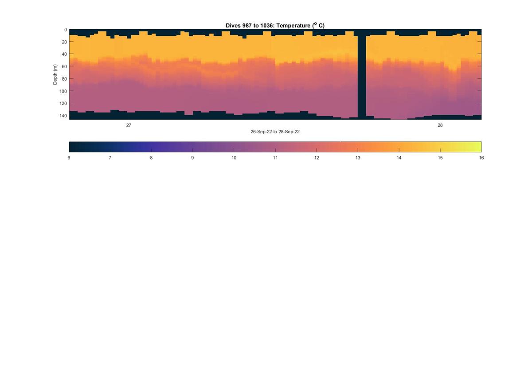Click the depth tick label '60'

64,66
